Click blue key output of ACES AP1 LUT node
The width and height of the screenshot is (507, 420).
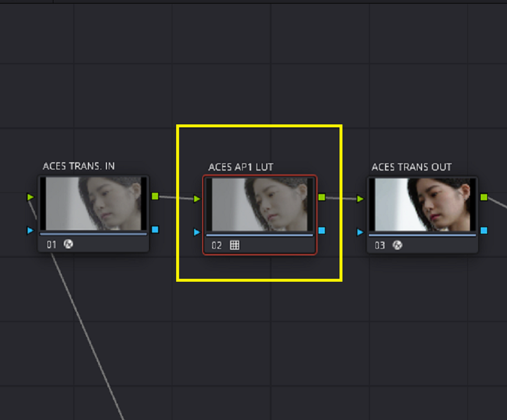click(322, 230)
